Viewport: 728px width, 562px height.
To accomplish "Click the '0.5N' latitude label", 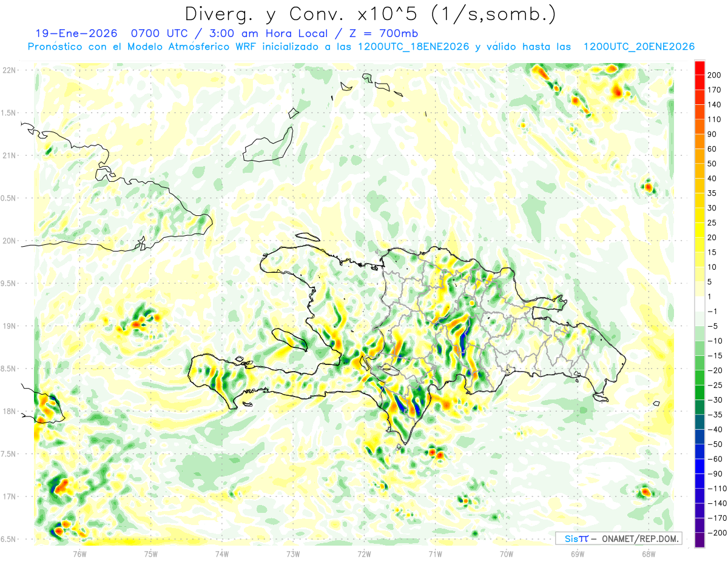I will (8, 198).
